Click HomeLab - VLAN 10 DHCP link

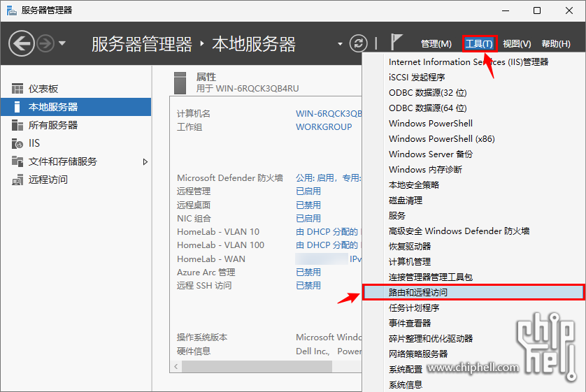327,232
